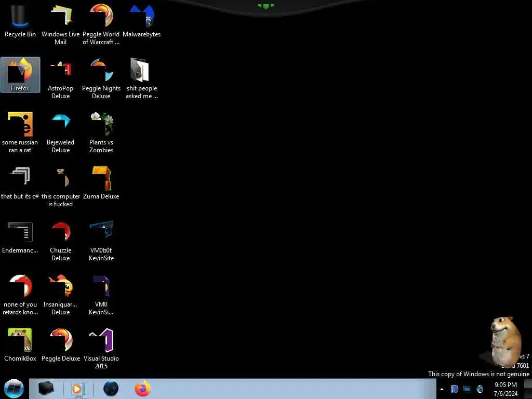Show hidden system tray icons arrow

(x=442, y=389)
